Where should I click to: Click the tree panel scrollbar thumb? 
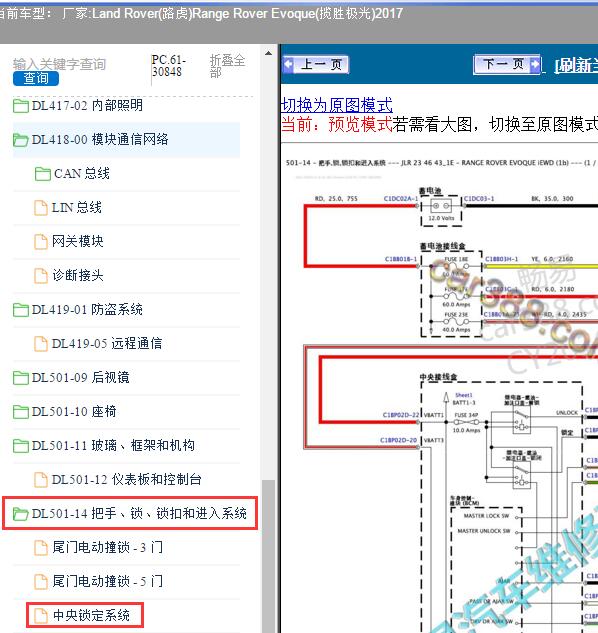click(268, 556)
